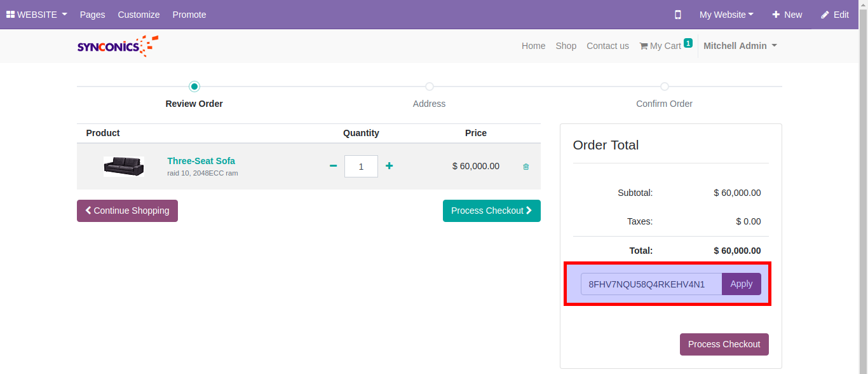Image resolution: width=868 pixels, height=374 pixels.
Task: Apply the coupon code
Action: 741,284
